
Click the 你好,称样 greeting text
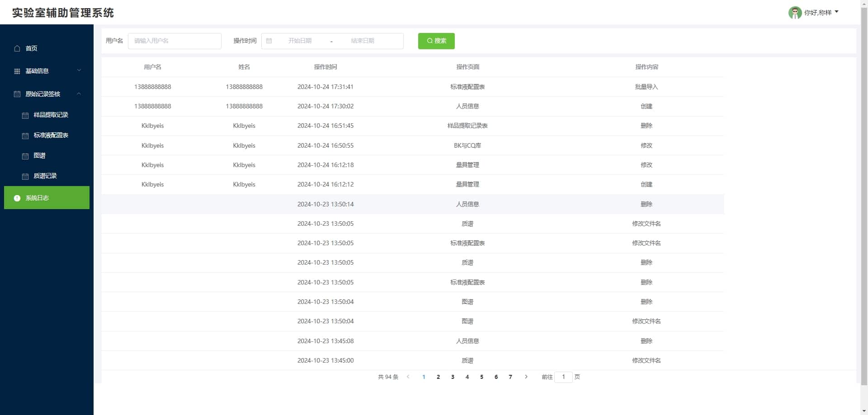click(818, 13)
